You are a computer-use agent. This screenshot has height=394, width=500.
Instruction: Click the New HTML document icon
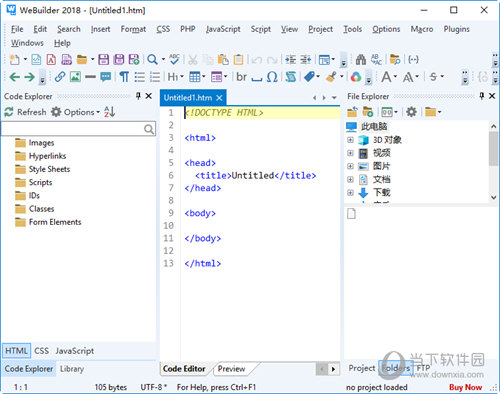(36, 60)
